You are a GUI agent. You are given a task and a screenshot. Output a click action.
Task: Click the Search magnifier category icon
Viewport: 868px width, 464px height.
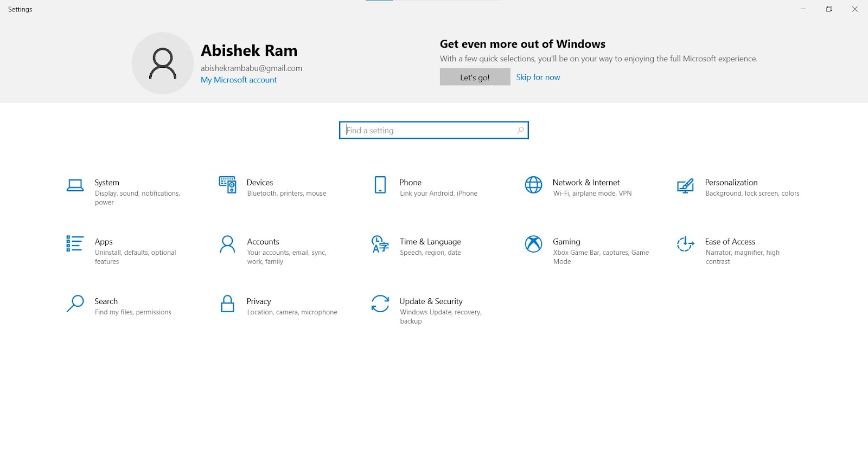coord(75,304)
